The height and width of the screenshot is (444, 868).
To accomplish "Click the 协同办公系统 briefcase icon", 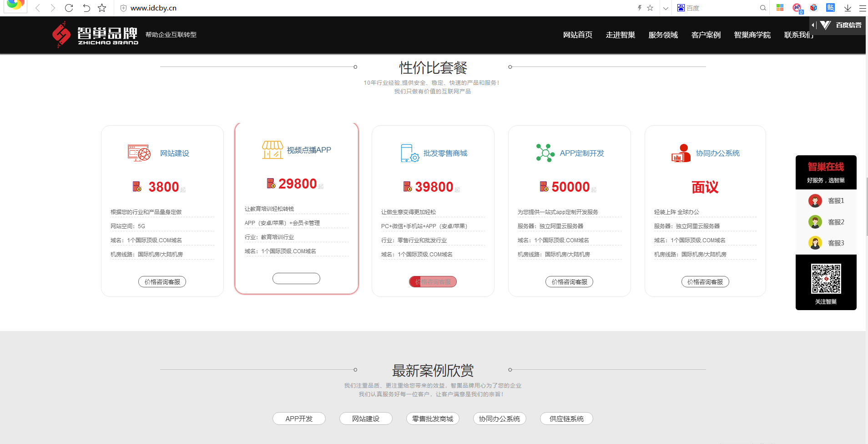I will click(681, 153).
